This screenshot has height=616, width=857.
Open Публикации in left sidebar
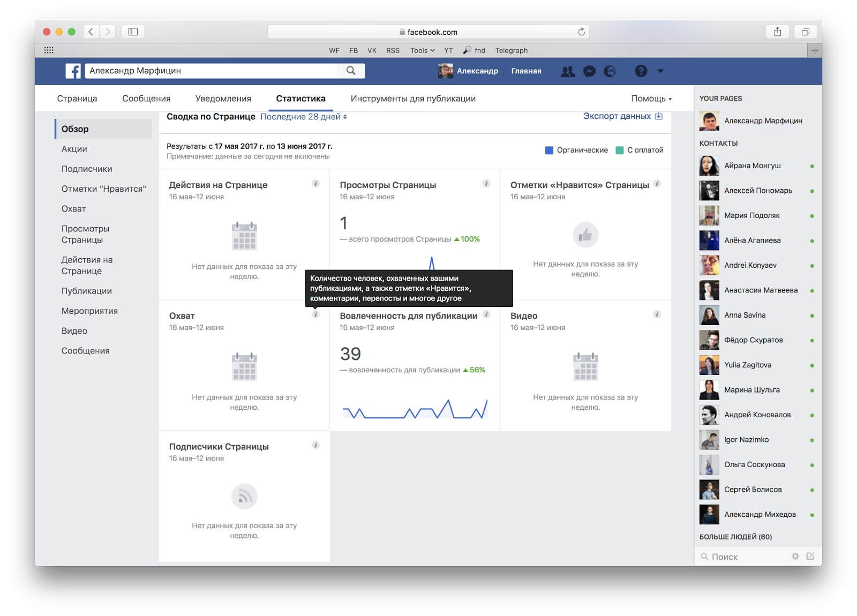pos(87,291)
